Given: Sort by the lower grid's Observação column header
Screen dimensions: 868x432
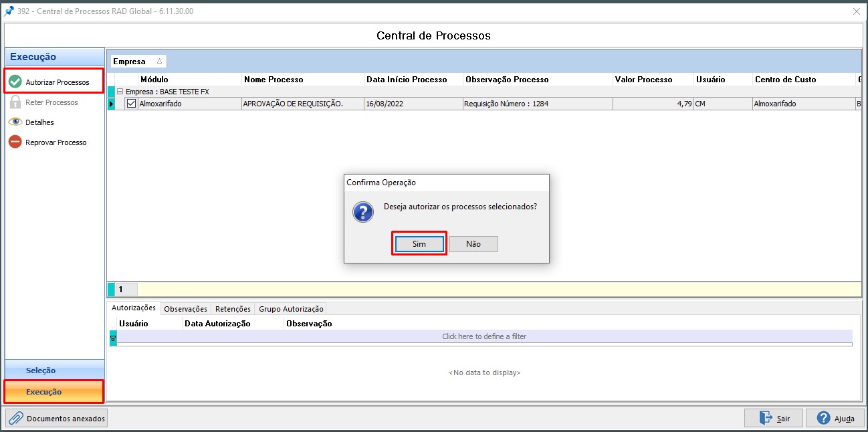Looking at the screenshot, I should click(x=568, y=323).
